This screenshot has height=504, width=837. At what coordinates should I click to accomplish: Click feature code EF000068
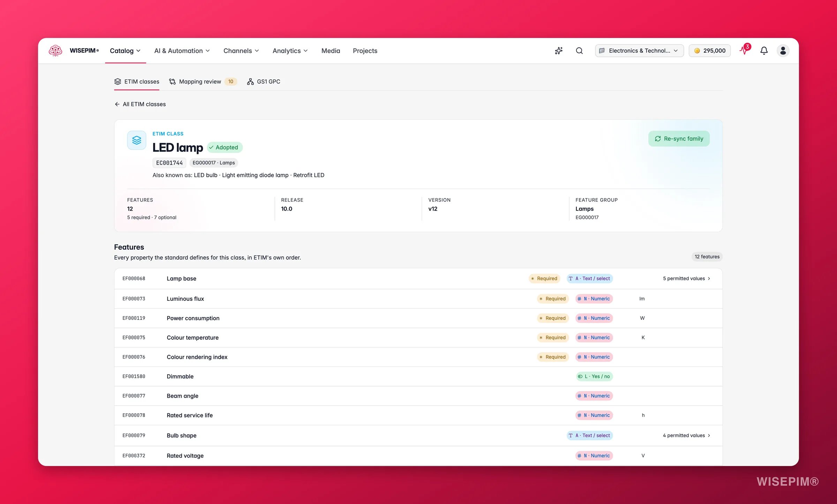pyautogui.click(x=134, y=278)
